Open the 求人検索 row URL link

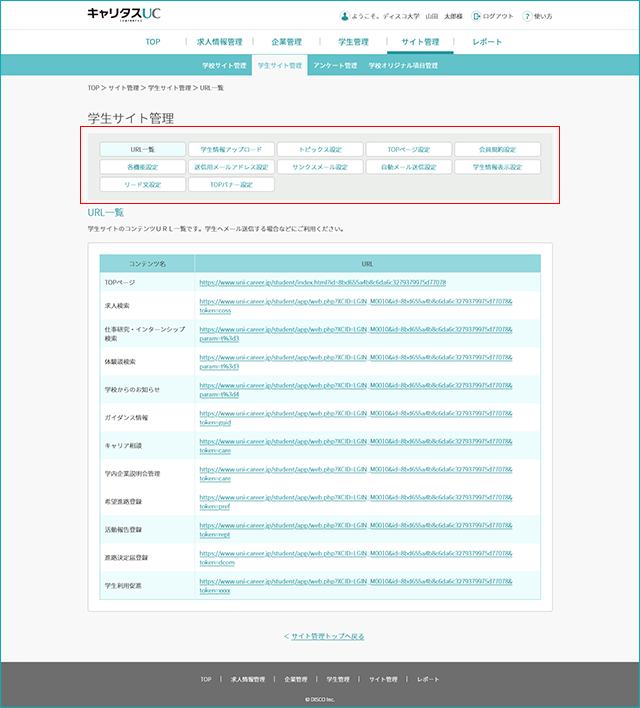point(356,306)
